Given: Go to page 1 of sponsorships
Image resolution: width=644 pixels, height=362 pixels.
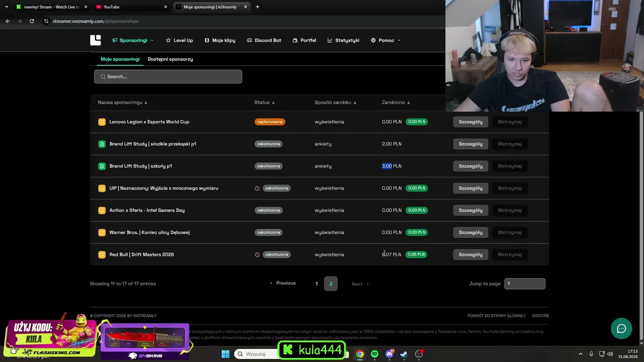Looking at the screenshot, I should [x=316, y=284].
